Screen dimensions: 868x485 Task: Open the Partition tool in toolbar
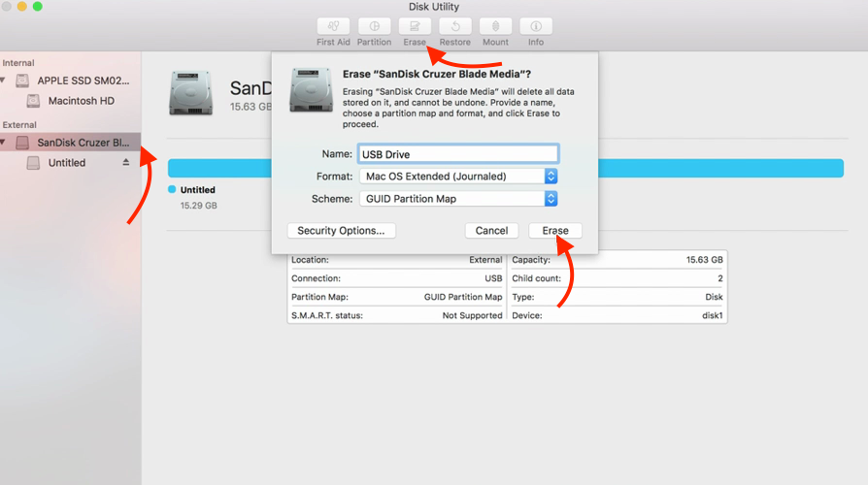click(374, 27)
